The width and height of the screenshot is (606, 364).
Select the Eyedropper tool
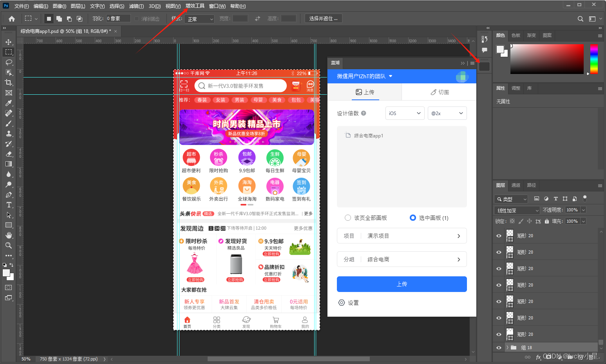point(9,103)
